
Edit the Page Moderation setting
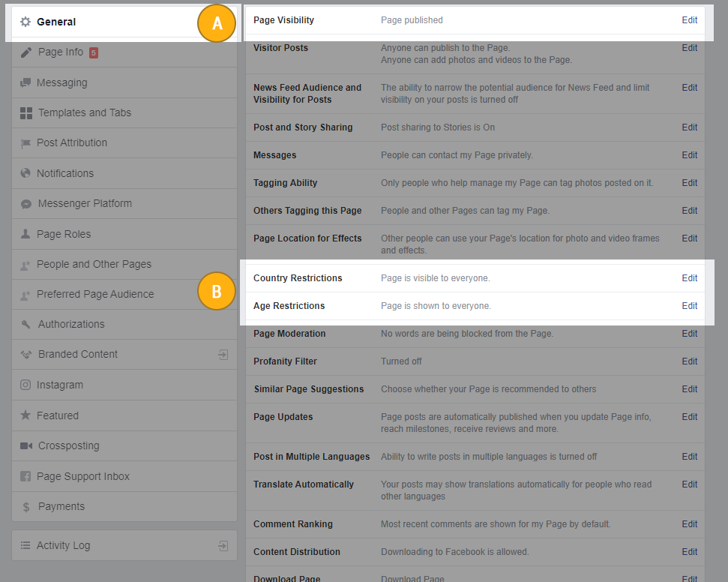690,334
